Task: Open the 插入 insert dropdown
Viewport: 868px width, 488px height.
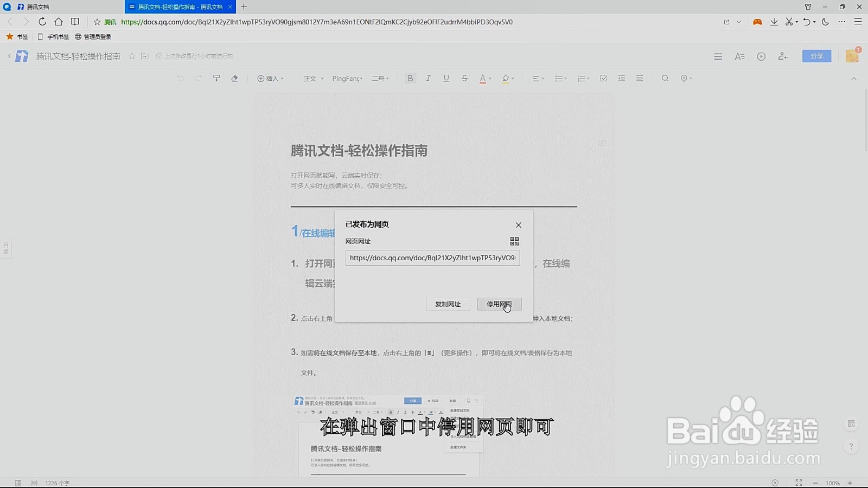Action: tap(270, 79)
